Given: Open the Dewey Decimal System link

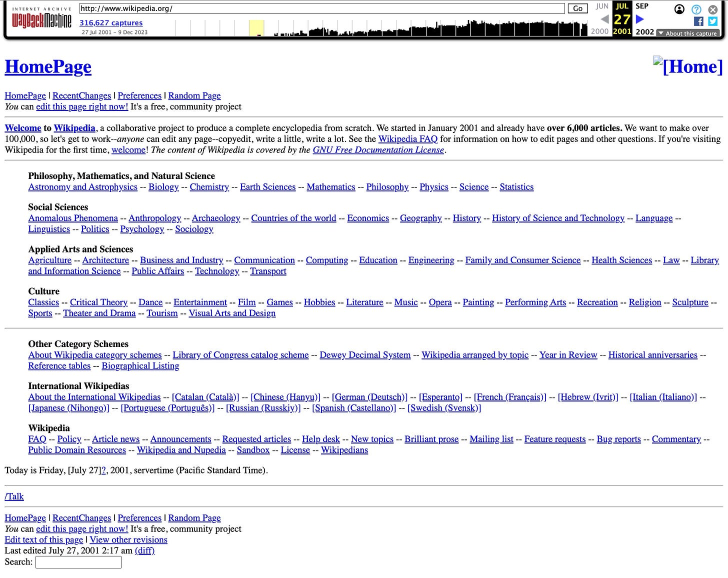Looking at the screenshot, I should (x=365, y=355).
